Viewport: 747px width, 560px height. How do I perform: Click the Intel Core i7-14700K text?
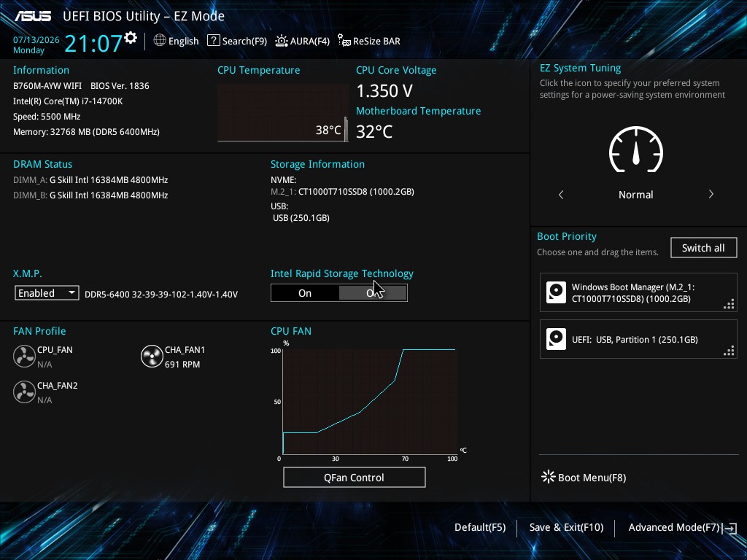click(x=68, y=101)
